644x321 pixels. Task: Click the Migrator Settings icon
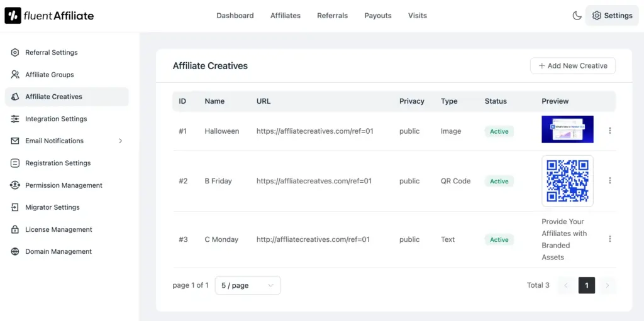pos(15,207)
